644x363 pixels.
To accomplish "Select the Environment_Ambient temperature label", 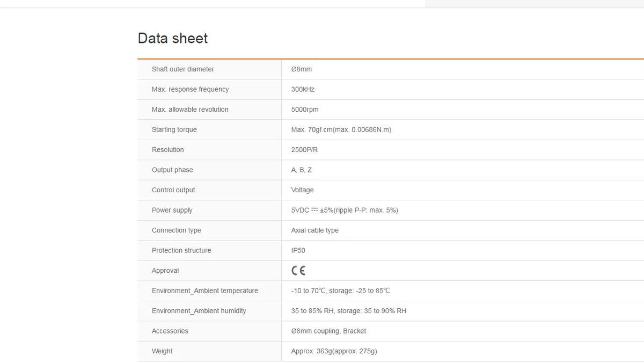I will (x=205, y=291).
